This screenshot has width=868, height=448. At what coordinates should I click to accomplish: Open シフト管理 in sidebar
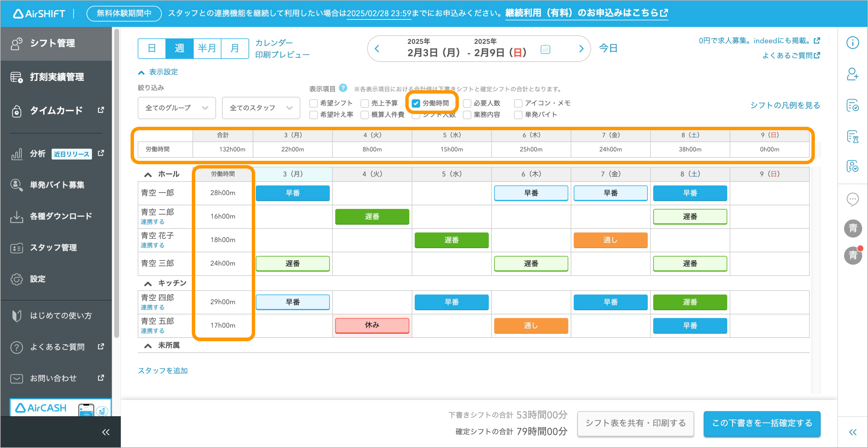point(56,43)
